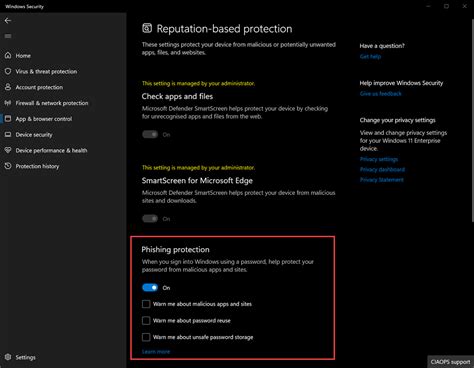Open the Device performance & health heart icon
This screenshot has width=474, height=368.
(x=8, y=150)
